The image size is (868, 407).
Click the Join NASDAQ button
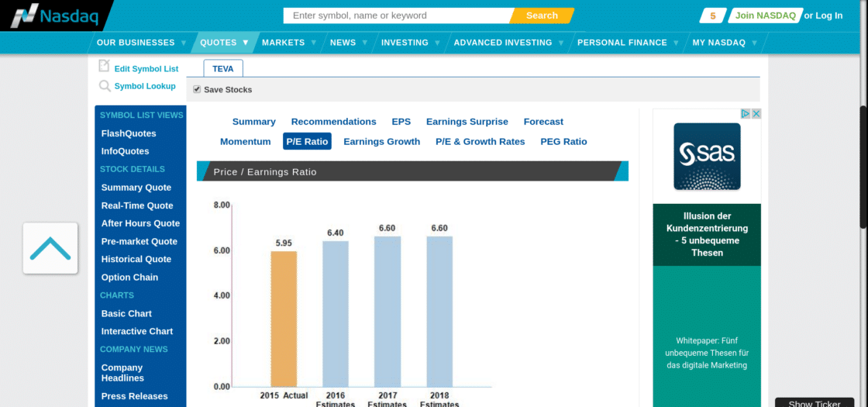click(x=766, y=16)
